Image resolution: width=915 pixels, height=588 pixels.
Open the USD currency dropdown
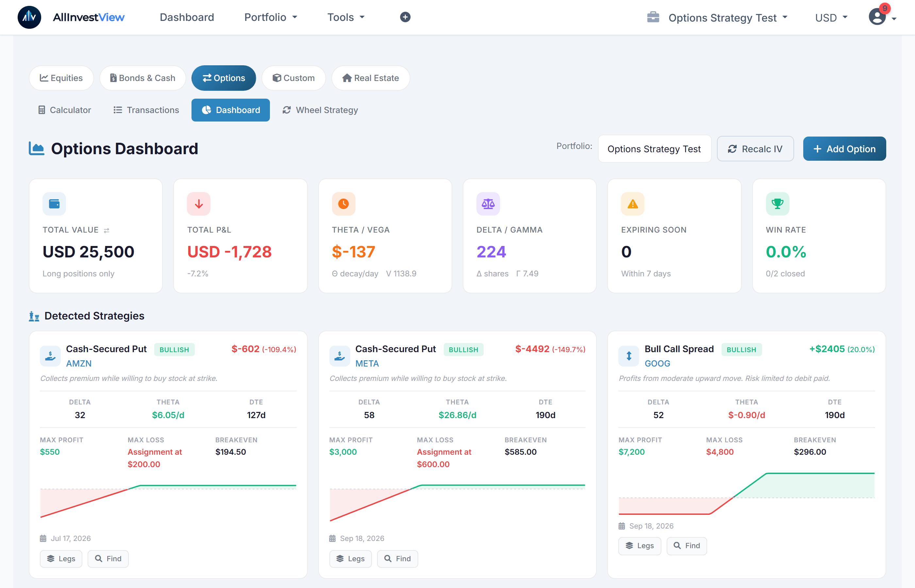coord(831,18)
